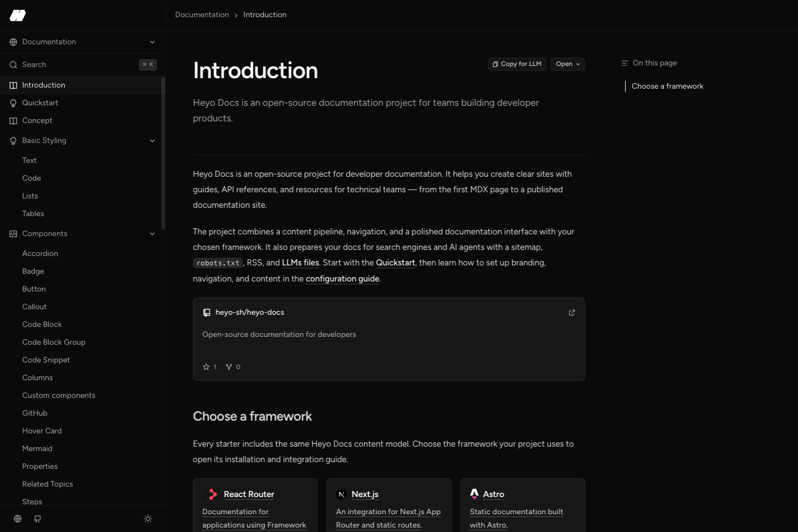This screenshot has width=798, height=532.
Task: Click the fork count on the GitHub card
Action: (x=233, y=367)
